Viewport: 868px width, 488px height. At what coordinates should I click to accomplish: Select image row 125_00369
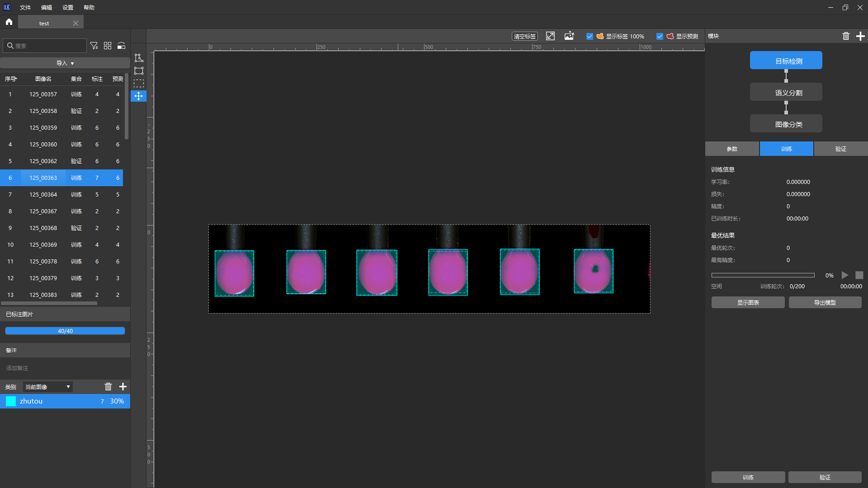(x=61, y=244)
